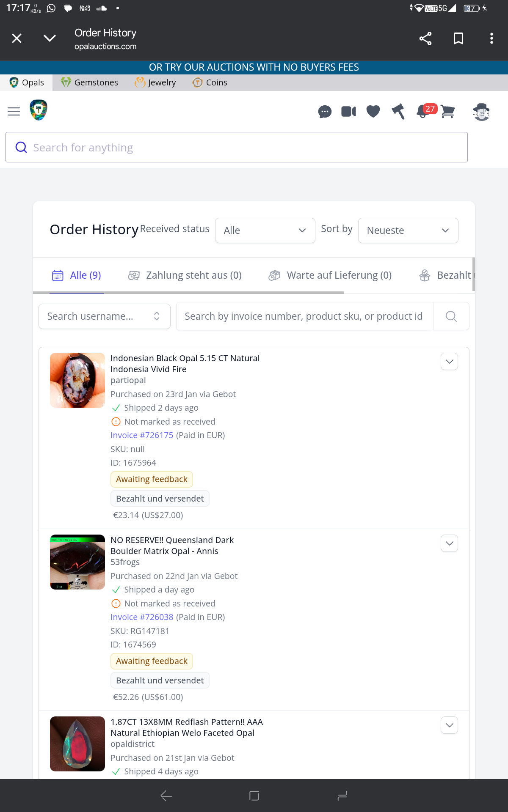Screen dimensions: 508x812
Task: Open the Invoice #726038 link
Action: (142, 617)
